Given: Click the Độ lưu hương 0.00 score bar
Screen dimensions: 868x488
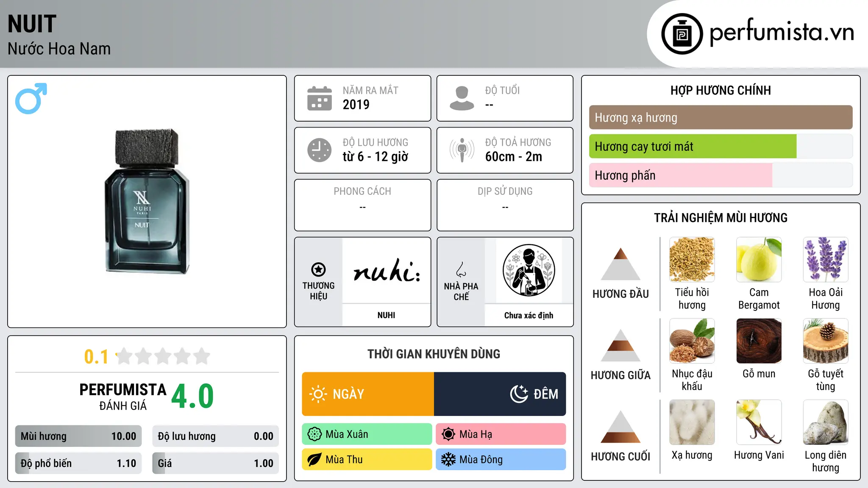Looking at the screenshot, I should click(216, 436).
